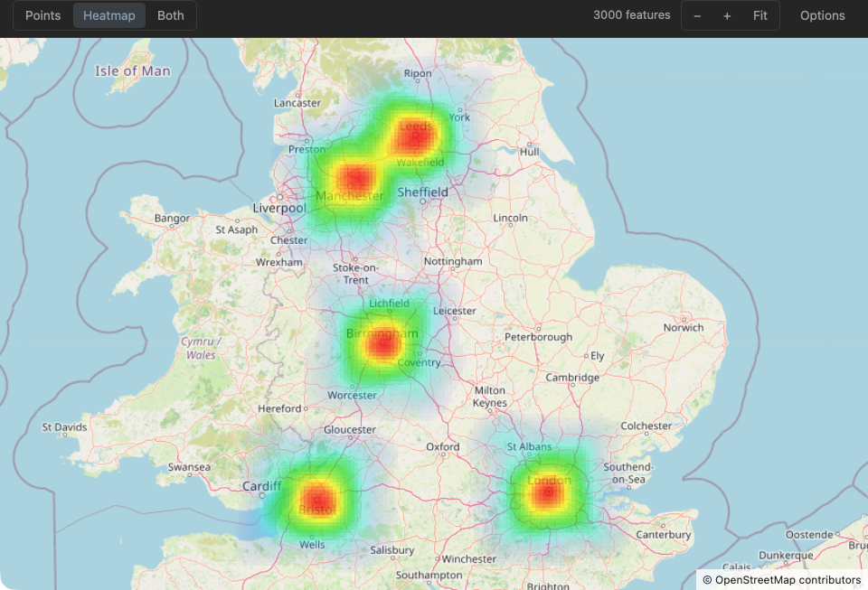The image size is (868, 590).
Task: Click the Leeds heatmap hotspot
Action: (x=415, y=136)
